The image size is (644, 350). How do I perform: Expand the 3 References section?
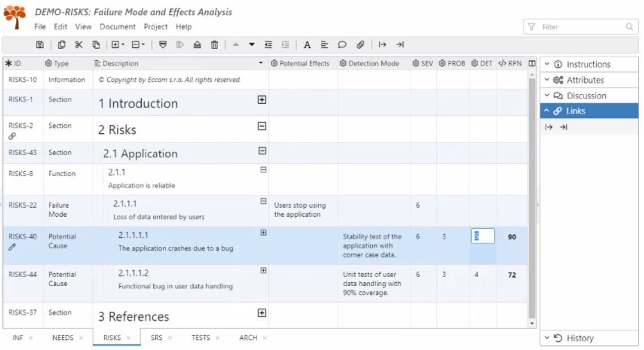262,313
